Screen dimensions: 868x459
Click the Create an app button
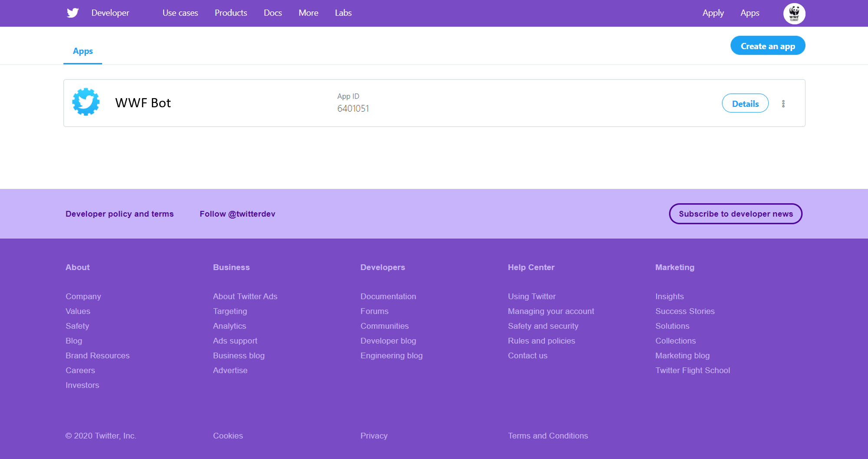pyautogui.click(x=768, y=46)
